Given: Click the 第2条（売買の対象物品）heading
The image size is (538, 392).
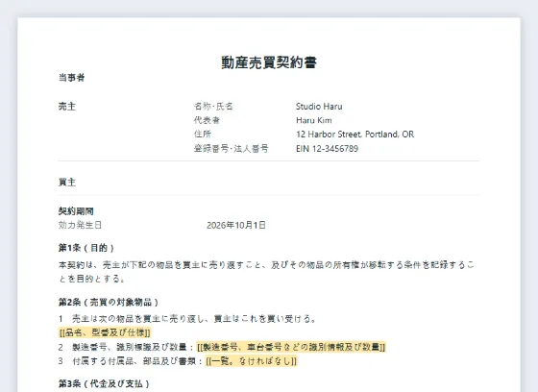Looking at the screenshot, I should coord(109,303).
